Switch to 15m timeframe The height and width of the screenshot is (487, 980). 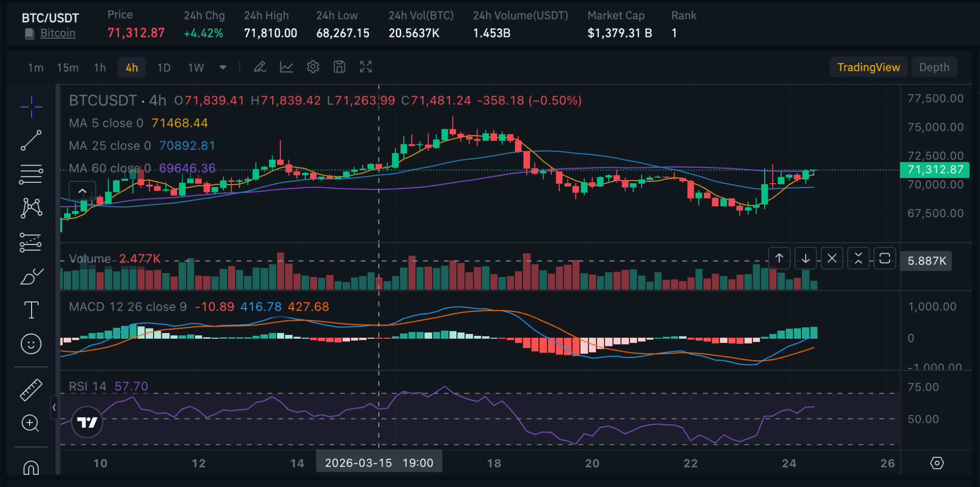[x=67, y=67]
